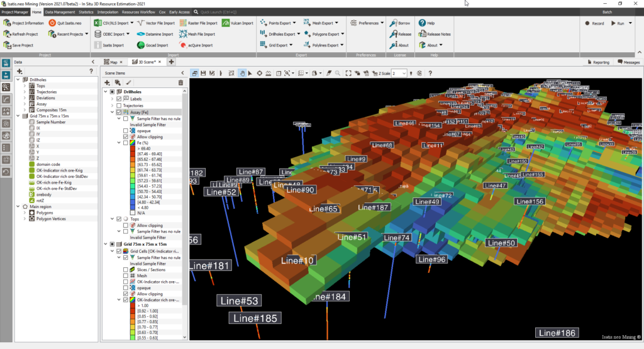Click Refresh Project
Screen dimensions: 644x349
click(21, 34)
